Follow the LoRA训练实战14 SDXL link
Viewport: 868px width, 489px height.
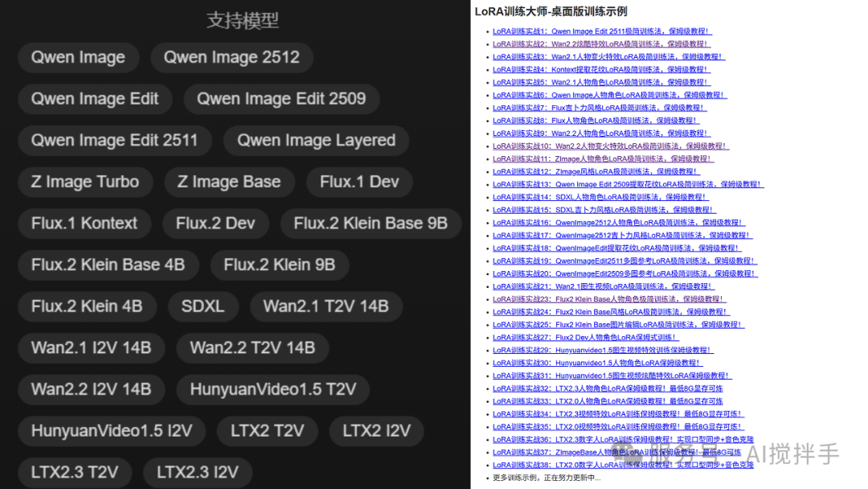tap(600, 197)
